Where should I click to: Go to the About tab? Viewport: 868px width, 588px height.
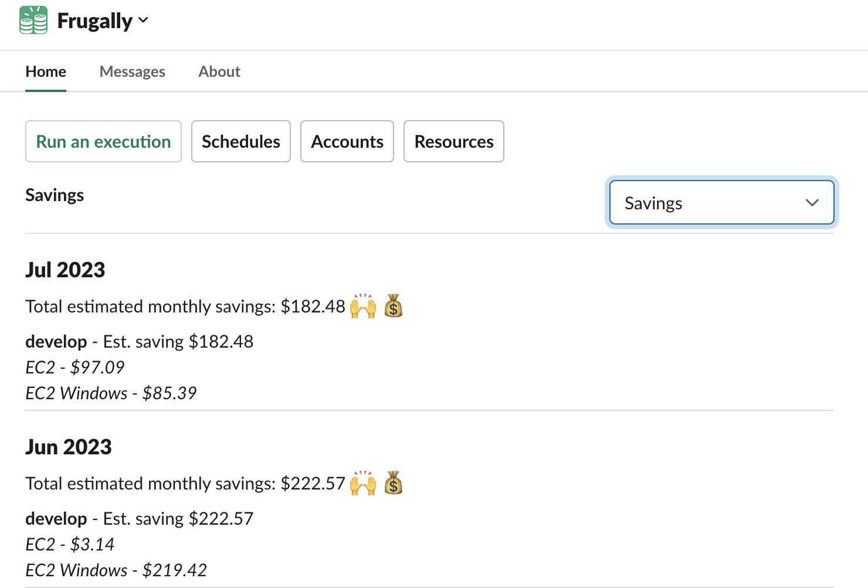pyautogui.click(x=219, y=72)
